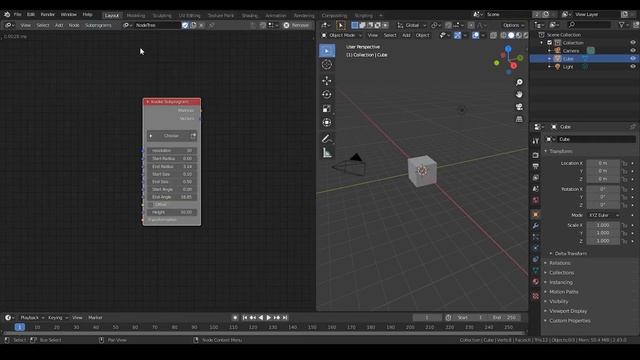The image size is (640, 360).
Task: Open the Subprograms menu in node editor
Action: 98,25
